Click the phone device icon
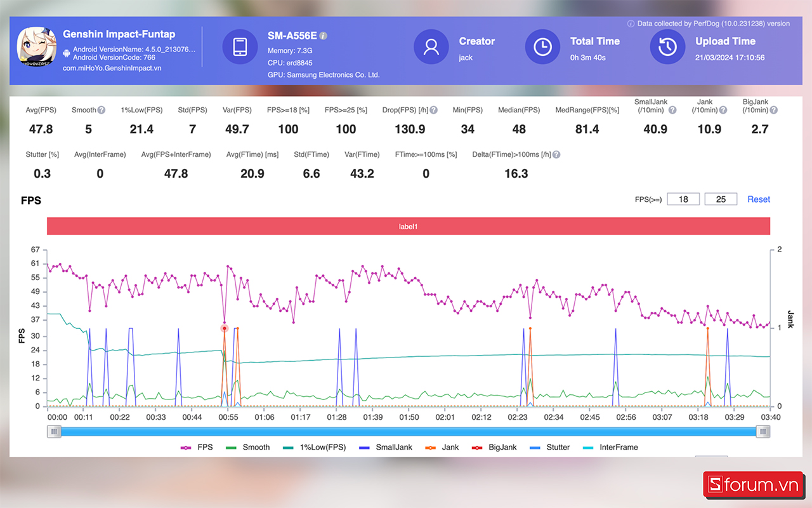The image size is (812, 508). click(240, 48)
